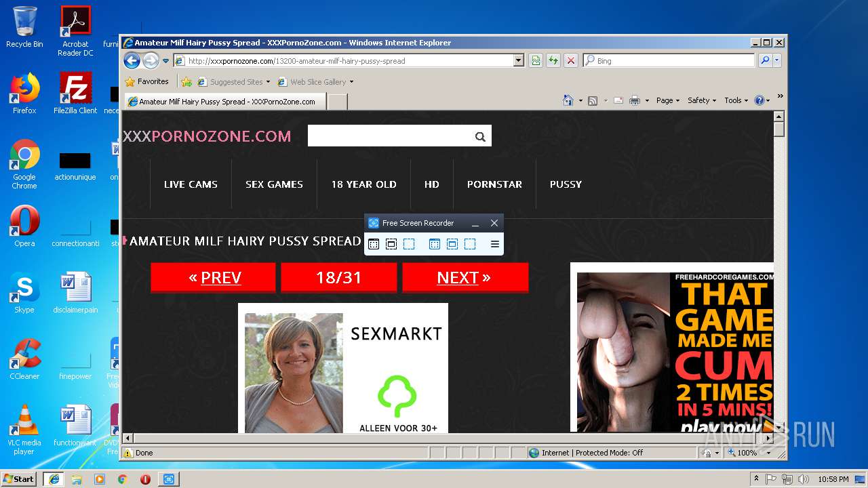Screen dimensions: 868x488
Task: Open the Favorites star button
Action: [146, 81]
